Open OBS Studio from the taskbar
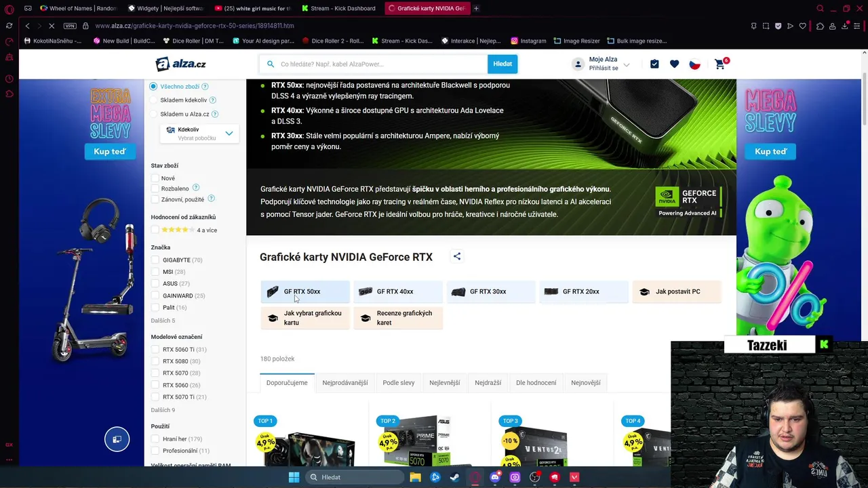 tap(535, 477)
